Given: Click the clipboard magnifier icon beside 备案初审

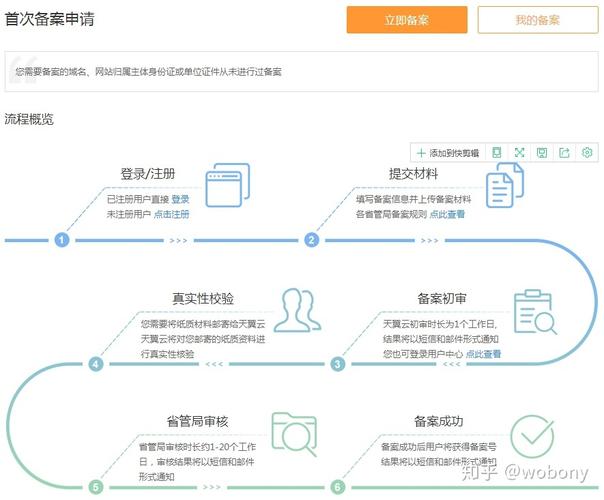Looking at the screenshot, I should pos(535,312).
